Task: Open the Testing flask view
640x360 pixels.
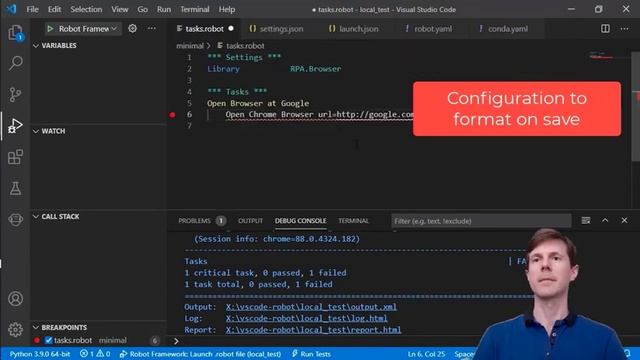Action: [x=16, y=188]
